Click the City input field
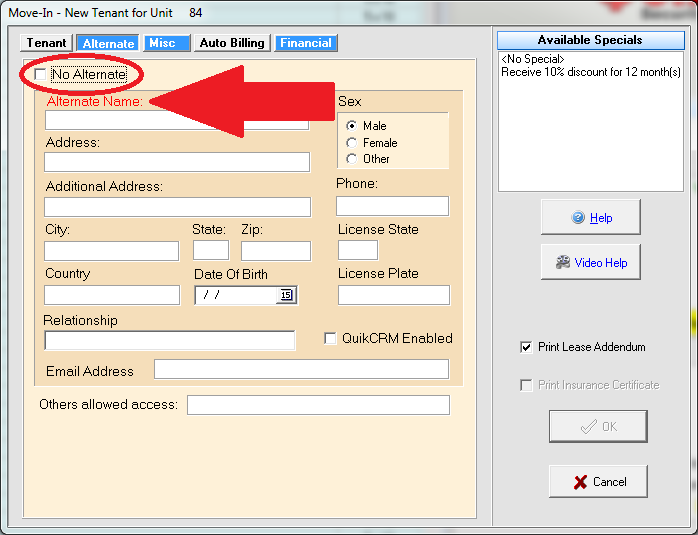This screenshot has width=698, height=535. pyautogui.click(x=112, y=251)
